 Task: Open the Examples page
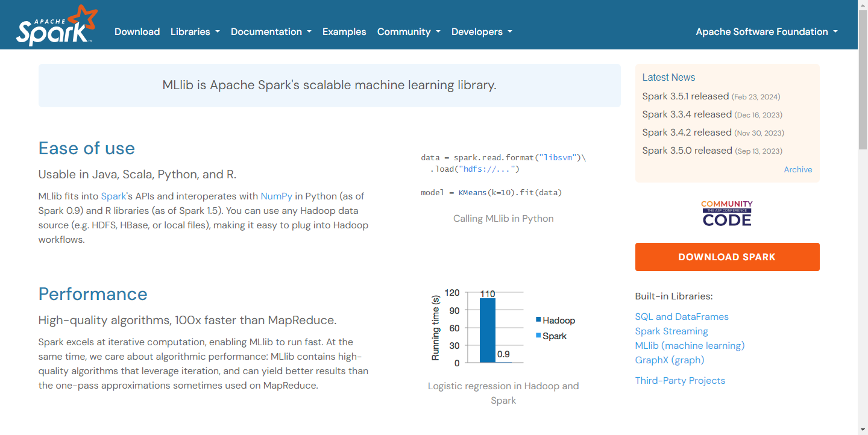(344, 32)
